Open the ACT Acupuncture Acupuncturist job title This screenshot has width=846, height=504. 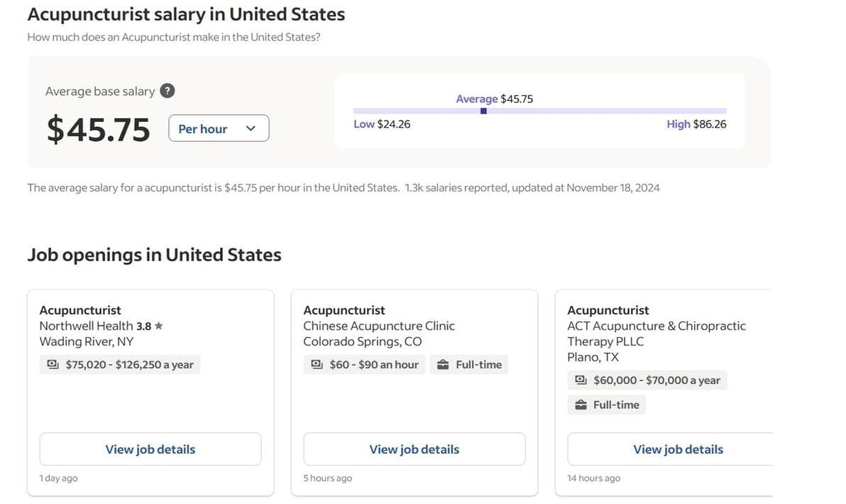click(608, 310)
